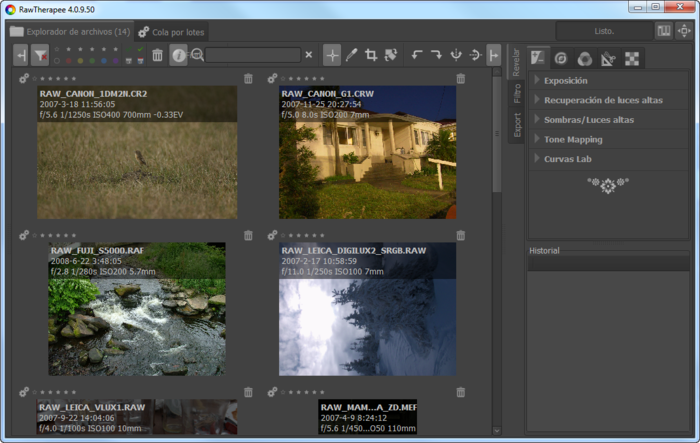Screen dimensions: 700x443
Task: Expand the Tone Mapping section
Action: (x=608, y=139)
